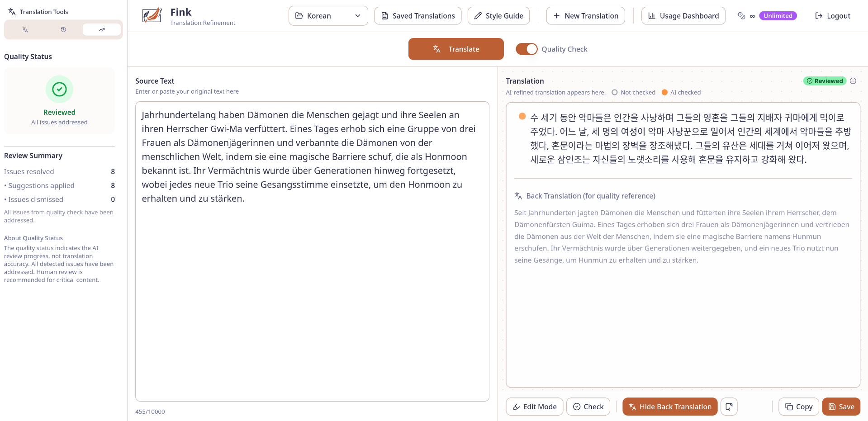Open the translation info tooltip icon
Viewport: 868px width, 421px height.
tap(854, 80)
